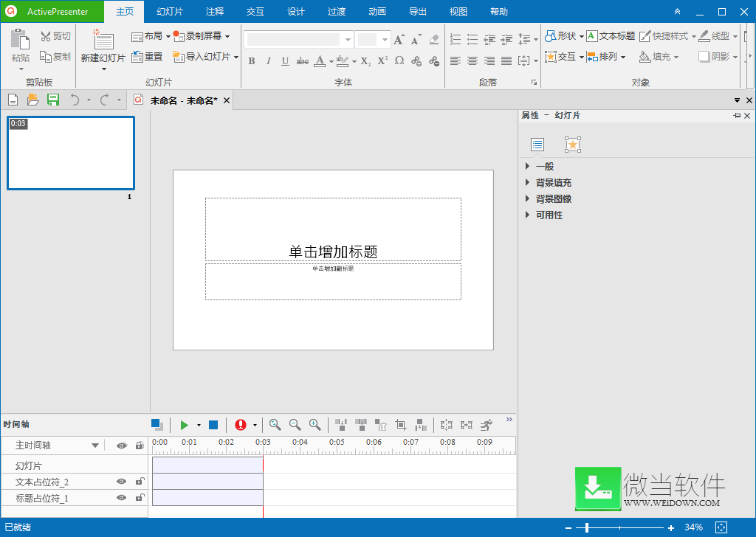Image resolution: width=756 pixels, height=537 pixels.
Task: Switch to the 注释 ribbon tab
Action: pyautogui.click(x=215, y=12)
